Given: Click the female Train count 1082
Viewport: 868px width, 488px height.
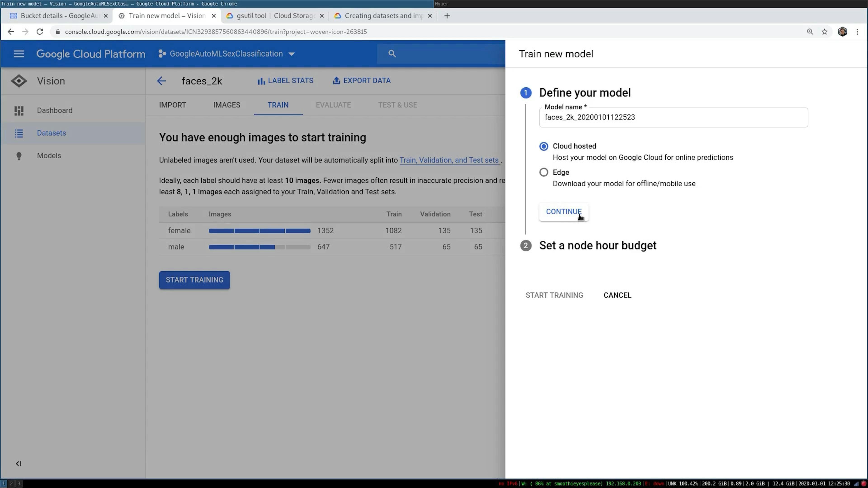Looking at the screenshot, I should (x=394, y=231).
